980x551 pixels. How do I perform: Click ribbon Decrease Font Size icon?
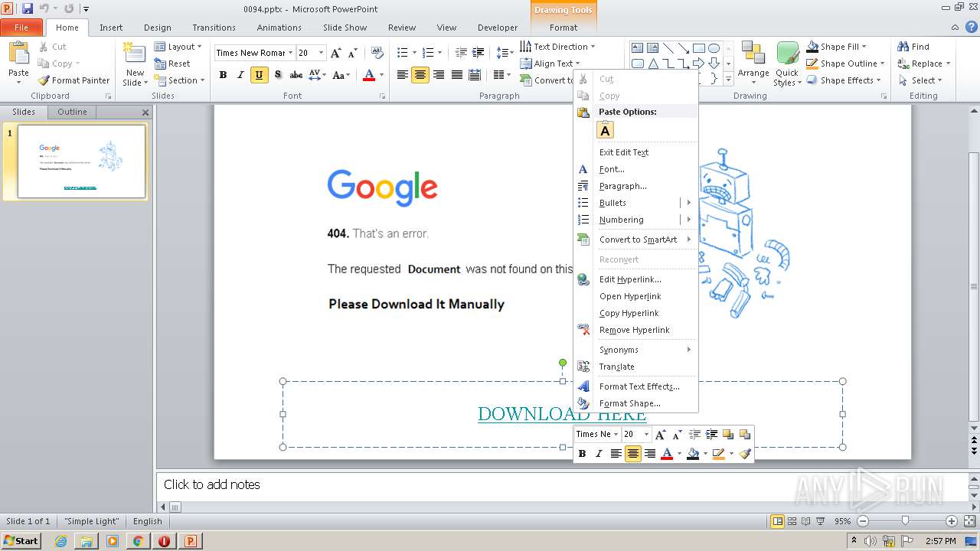pyautogui.click(x=352, y=53)
